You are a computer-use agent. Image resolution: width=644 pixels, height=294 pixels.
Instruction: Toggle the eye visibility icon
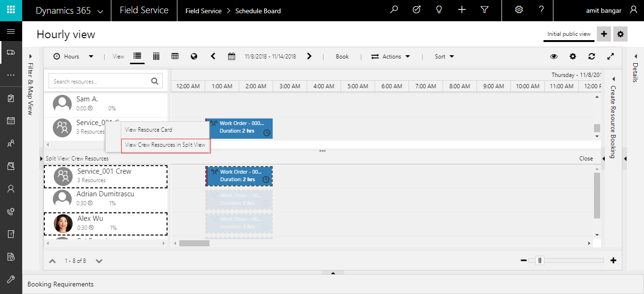pos(554,56)
